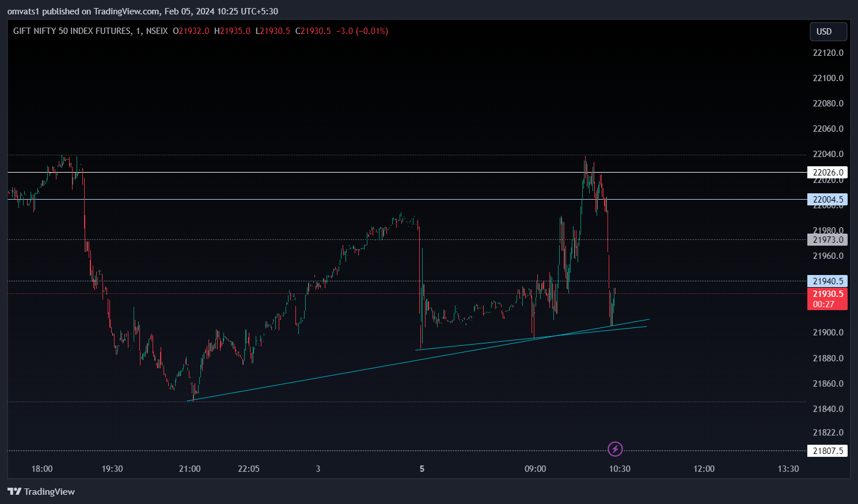Click the 21880.0 price axis value
The width and height of the screenshot is (858, 504).
click(x=828, y=358)
